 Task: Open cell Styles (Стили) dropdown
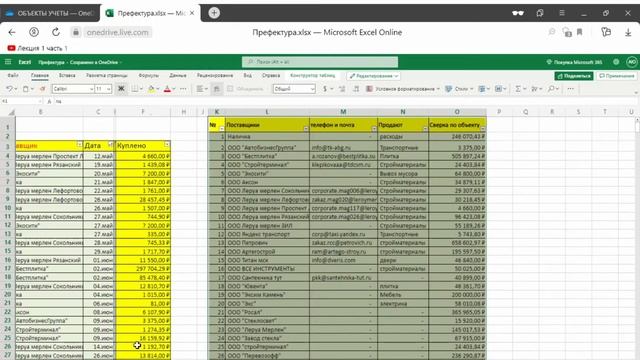pos(459,89)
